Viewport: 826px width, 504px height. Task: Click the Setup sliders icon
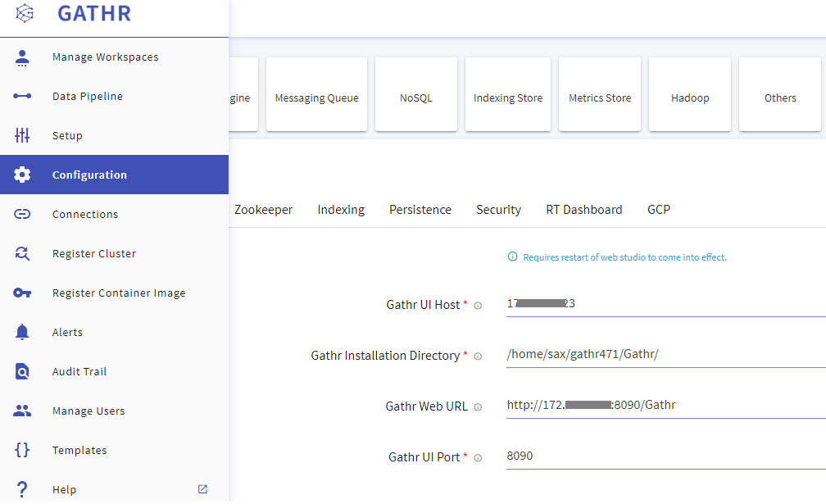pos(22,135)
